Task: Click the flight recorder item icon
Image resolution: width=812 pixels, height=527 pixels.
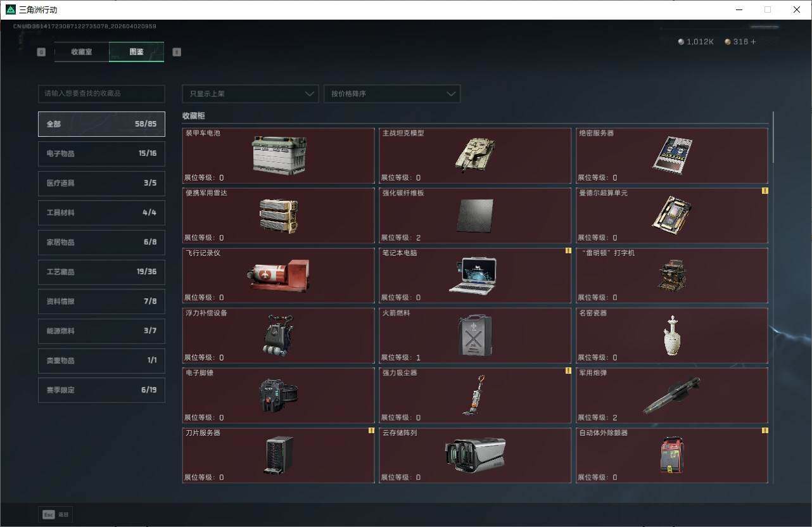Action: coord(279,276)
